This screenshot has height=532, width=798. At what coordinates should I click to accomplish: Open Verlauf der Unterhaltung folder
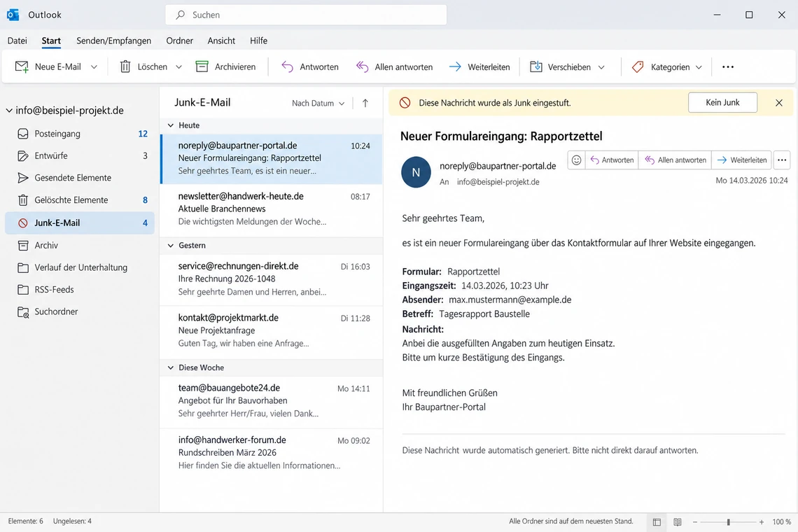[80, 267]
